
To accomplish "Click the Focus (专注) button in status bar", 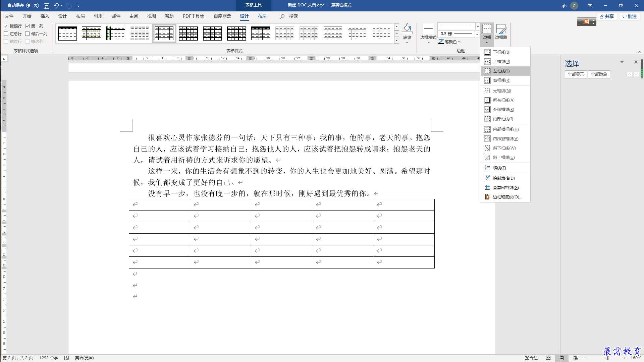I will pos(531,358).
